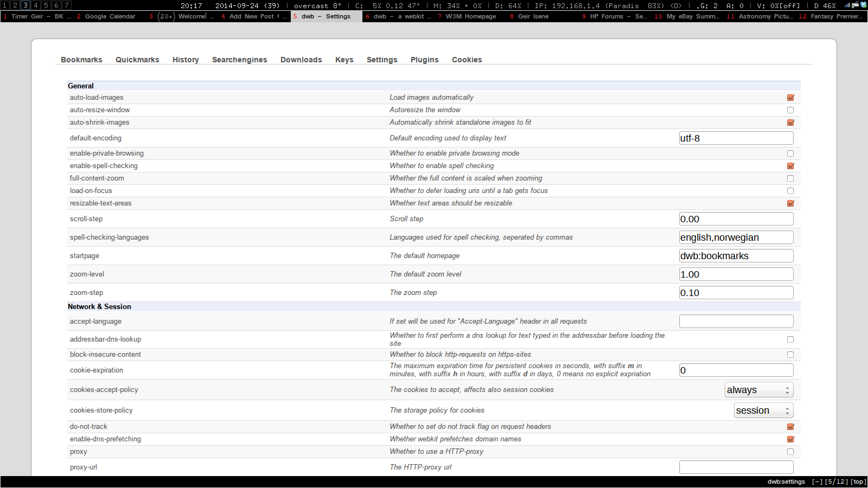Switch to workspace 4 in top bar
The image size is (868, 488).
[x=36, y=5]
